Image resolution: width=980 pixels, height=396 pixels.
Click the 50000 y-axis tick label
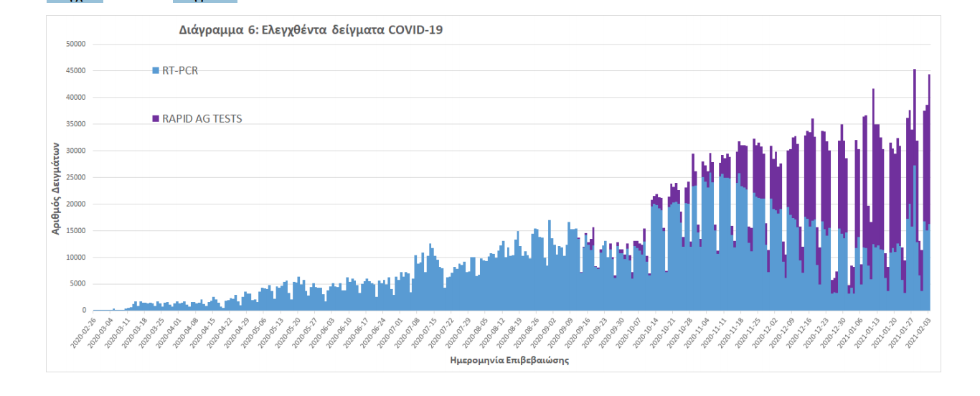75,44
